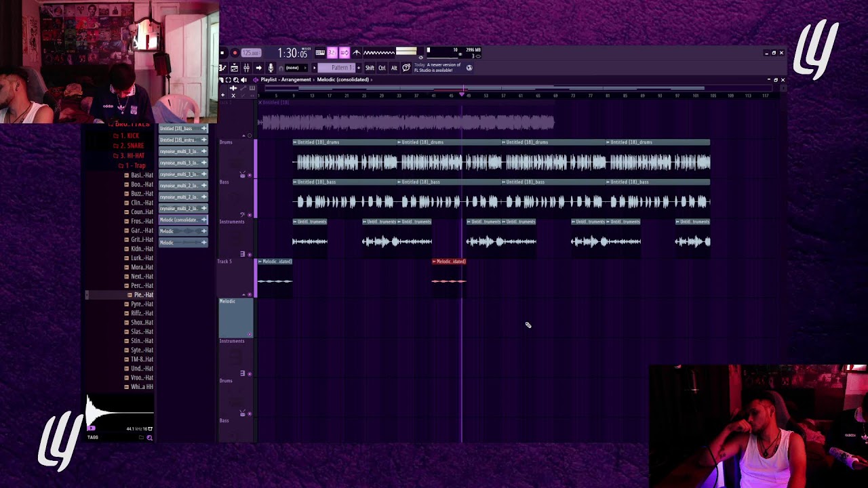Open the channel rack icon in toolbar

[234, 68]
